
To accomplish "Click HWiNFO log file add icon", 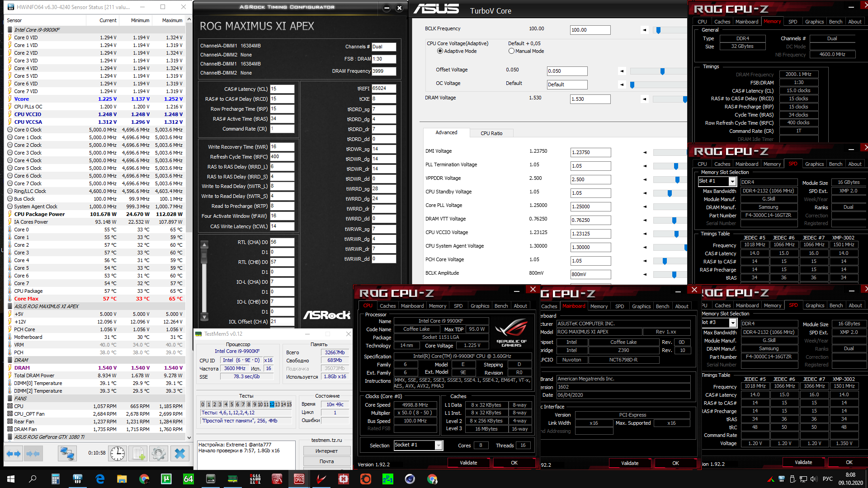I will (x=138, y=453).
